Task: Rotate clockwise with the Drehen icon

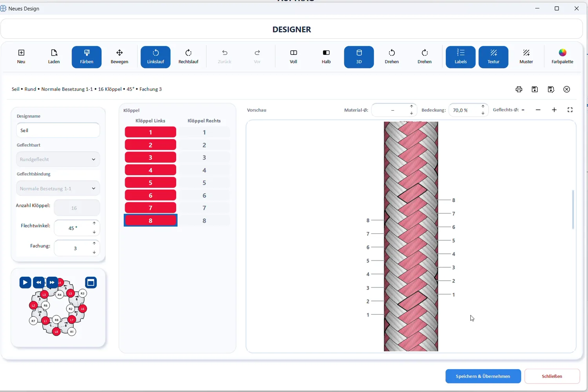Action: pyautogui.click(x=425, y=57)
